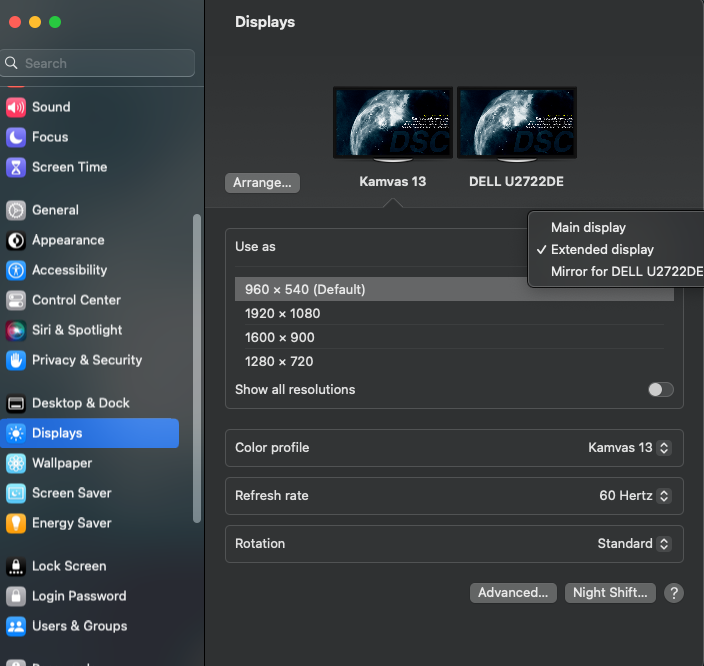The width and height of the screenshot is (704, 666).
Task: Click the Accessibility icon
Action: (16, 270)
